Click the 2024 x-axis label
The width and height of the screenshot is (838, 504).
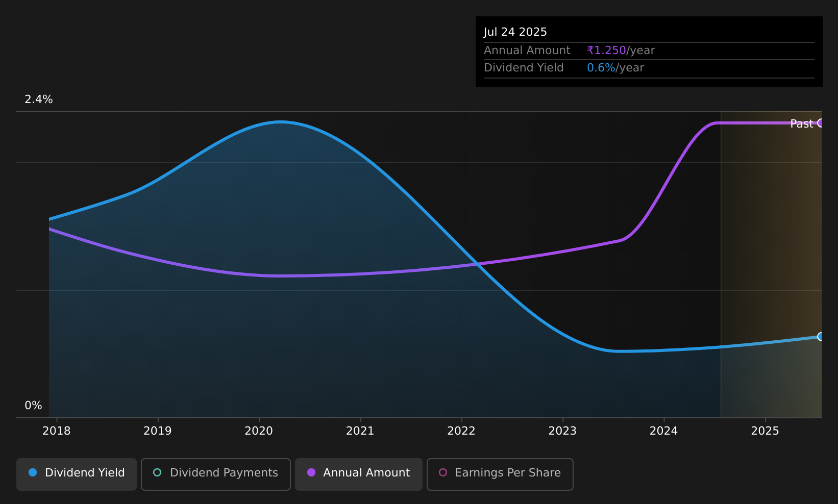pos(663,431)
